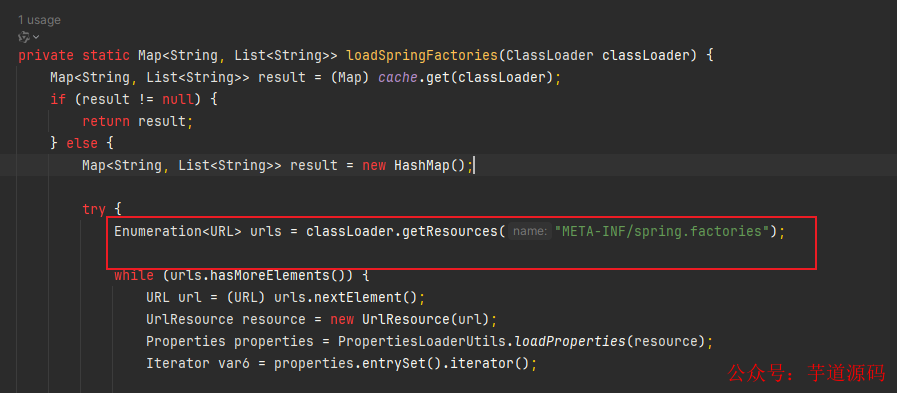Click the 'try' keyword
Image resolution: width=897 pixels, height=393 pixels.
(94, 209)
